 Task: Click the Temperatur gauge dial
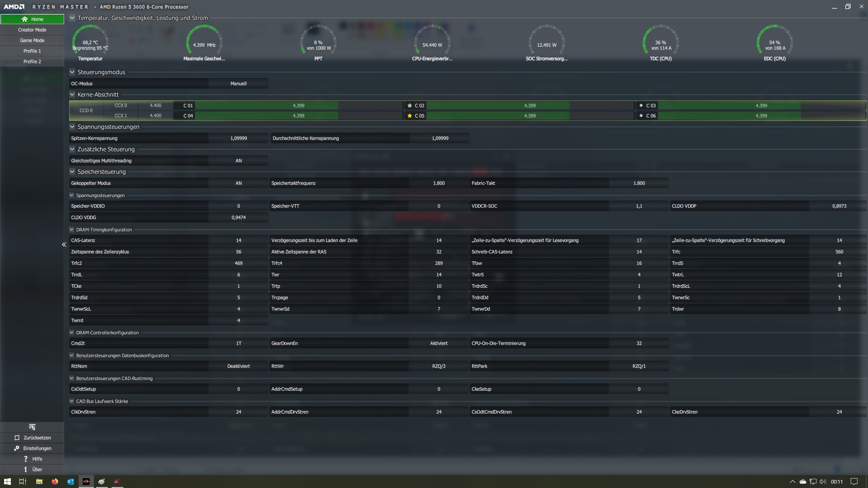tap(90, 42)
